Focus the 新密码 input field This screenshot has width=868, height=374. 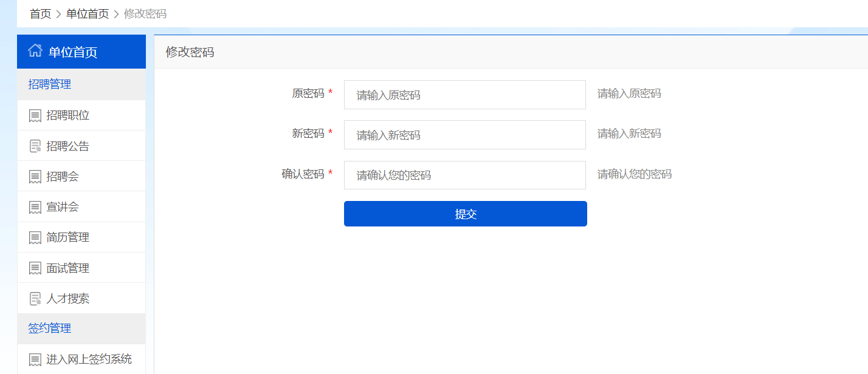coord(464,135)
